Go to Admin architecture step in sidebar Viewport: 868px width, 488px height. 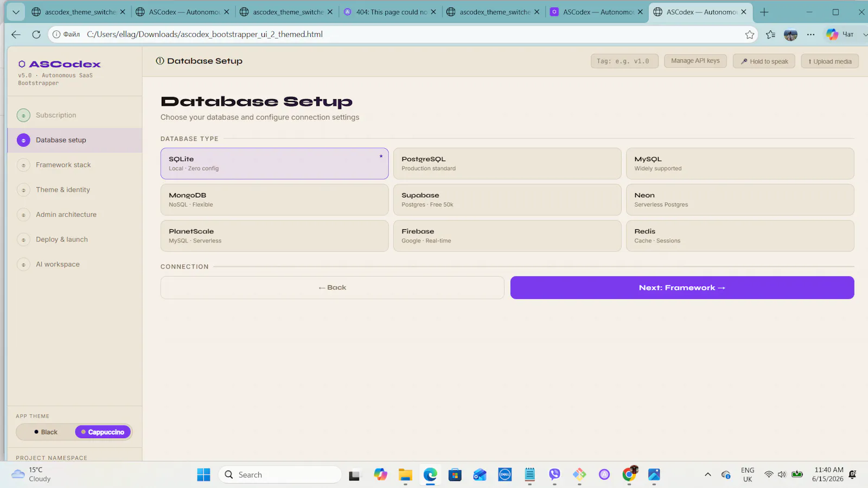point(75,215)
